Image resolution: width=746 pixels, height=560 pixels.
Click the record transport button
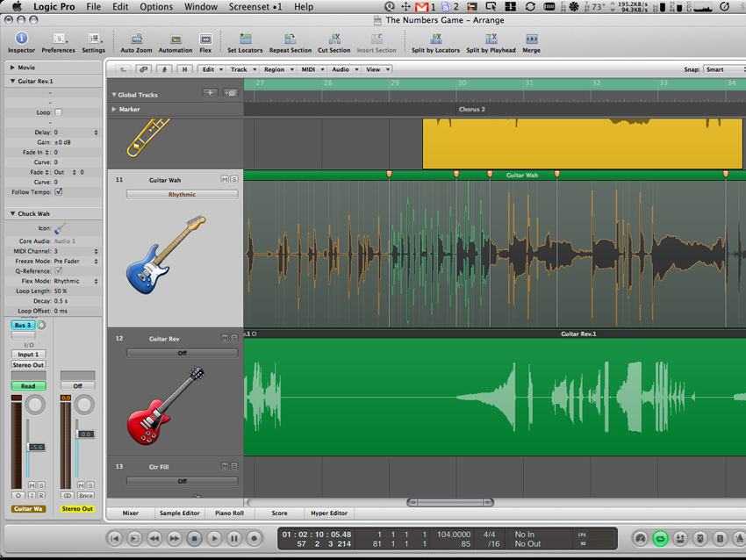click(x=254, y=539)
